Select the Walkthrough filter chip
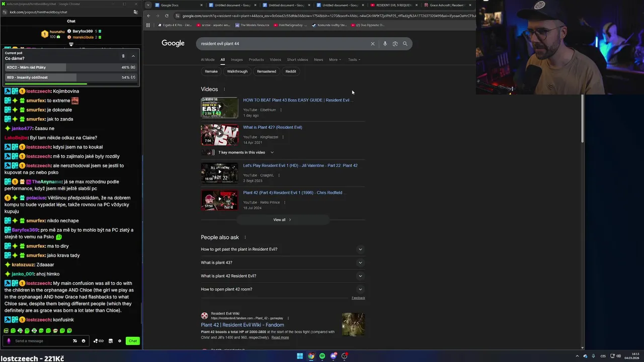This screenshot has width=644, height=362. (x=237, y=71)
